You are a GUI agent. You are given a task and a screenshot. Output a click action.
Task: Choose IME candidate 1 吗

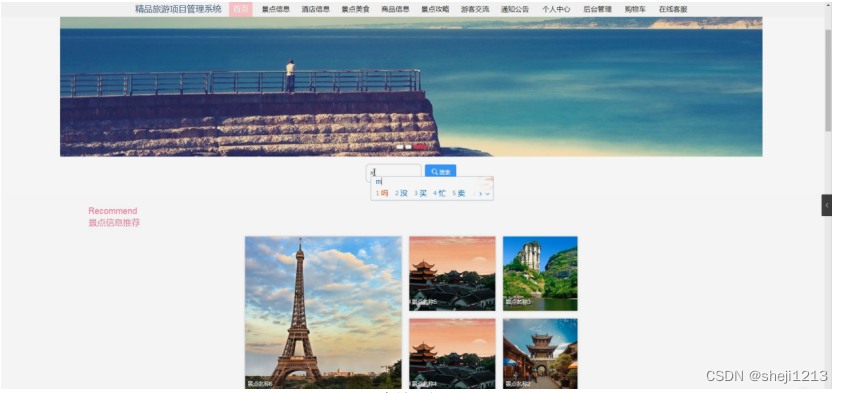pyautogui.click(x=382, y=194)
